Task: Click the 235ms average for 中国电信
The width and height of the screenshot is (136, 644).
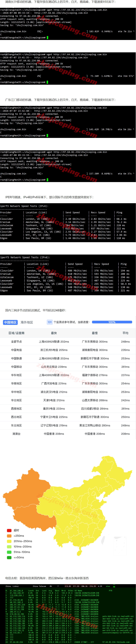Action: 125,350
